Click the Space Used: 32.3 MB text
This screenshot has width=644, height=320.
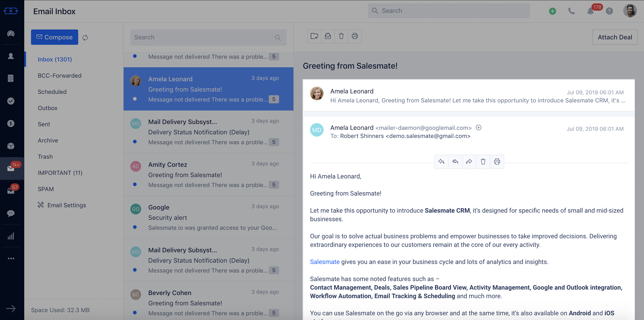(60, 310)
